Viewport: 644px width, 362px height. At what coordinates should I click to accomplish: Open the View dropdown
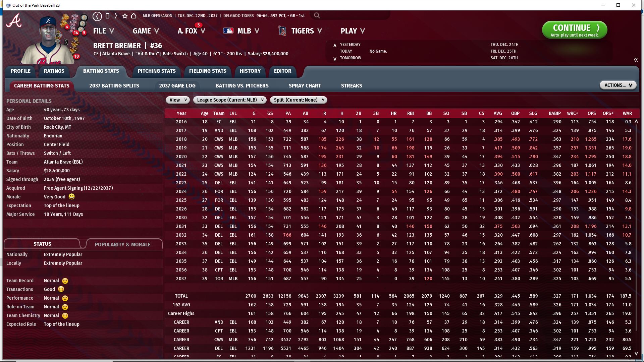tap(177, 100)
